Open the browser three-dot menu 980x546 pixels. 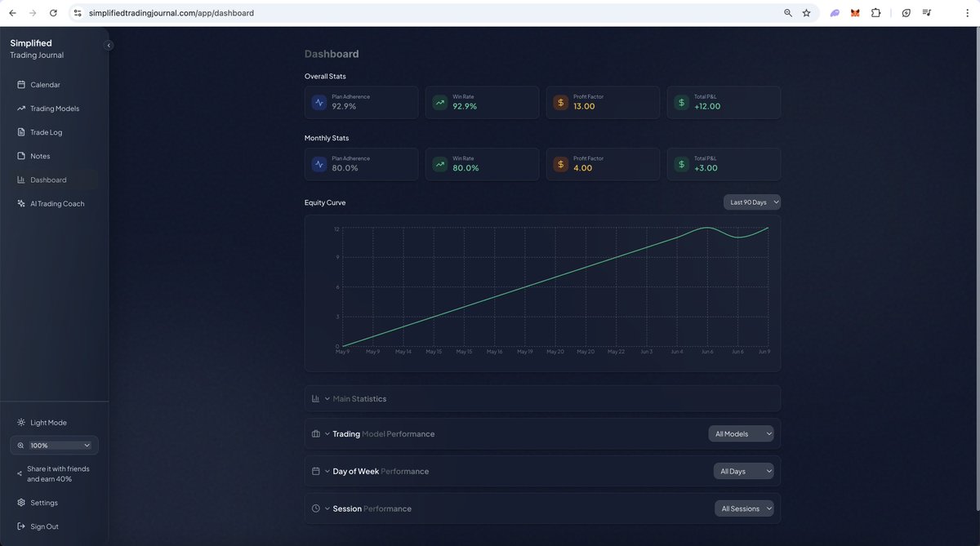967,13
